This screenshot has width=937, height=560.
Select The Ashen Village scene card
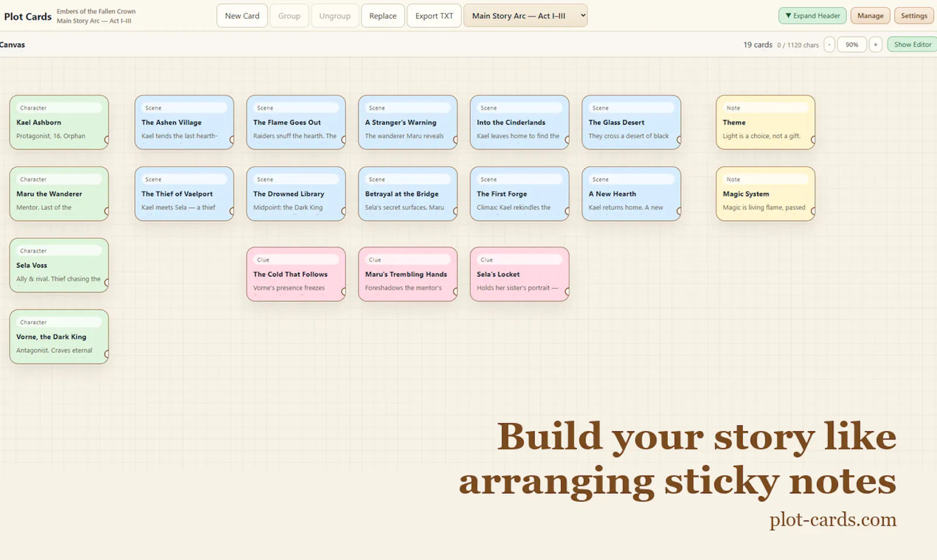[184, 122]
